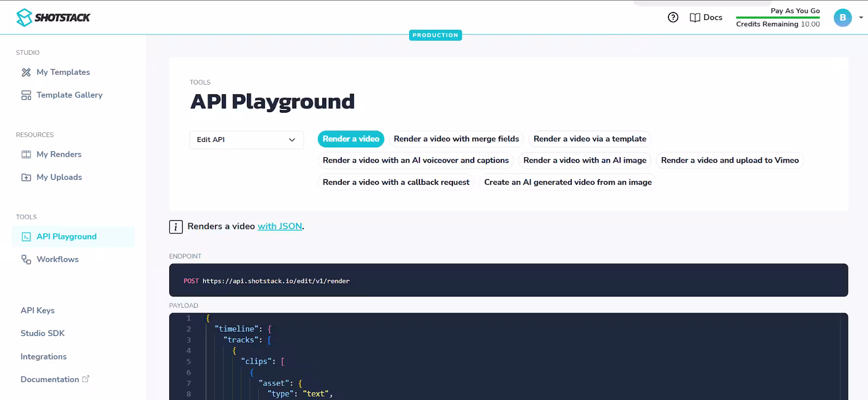
Task: Click the Workflows icon
Action: tap(26, 260)
